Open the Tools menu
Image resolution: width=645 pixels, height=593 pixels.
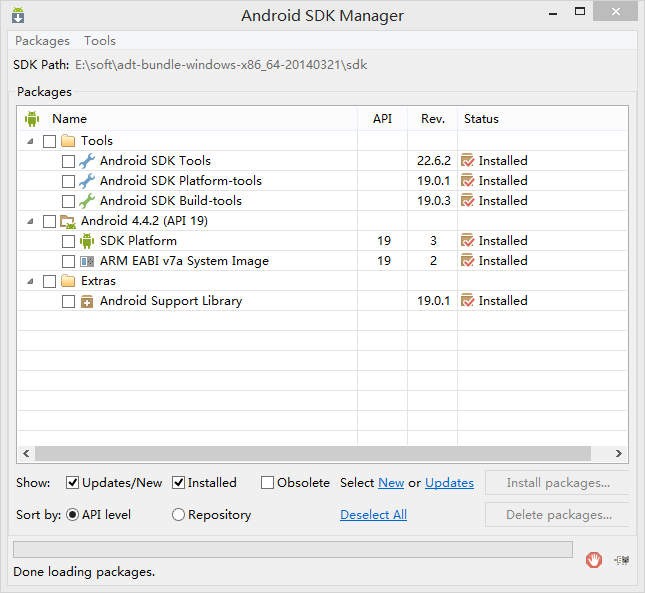[100, 41]
